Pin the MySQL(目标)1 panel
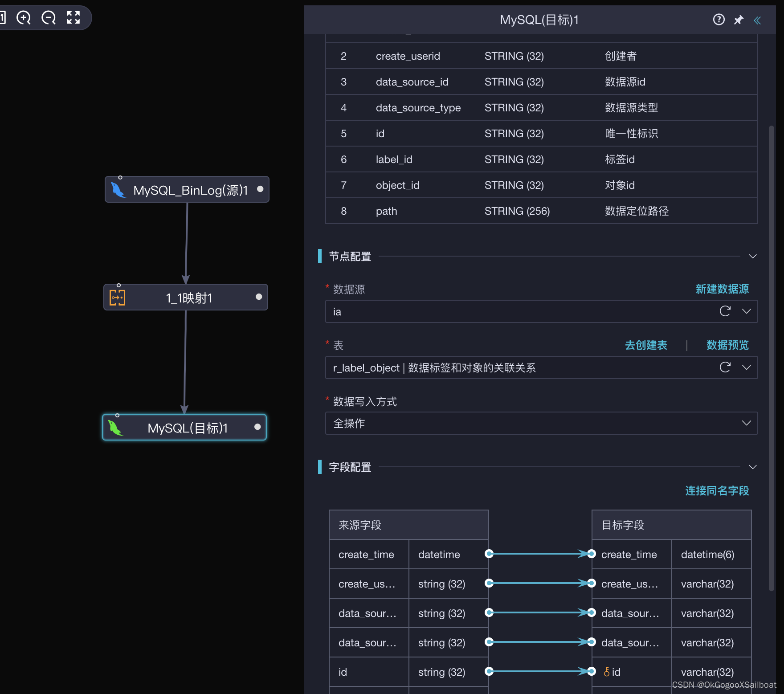 click(739, 20)
